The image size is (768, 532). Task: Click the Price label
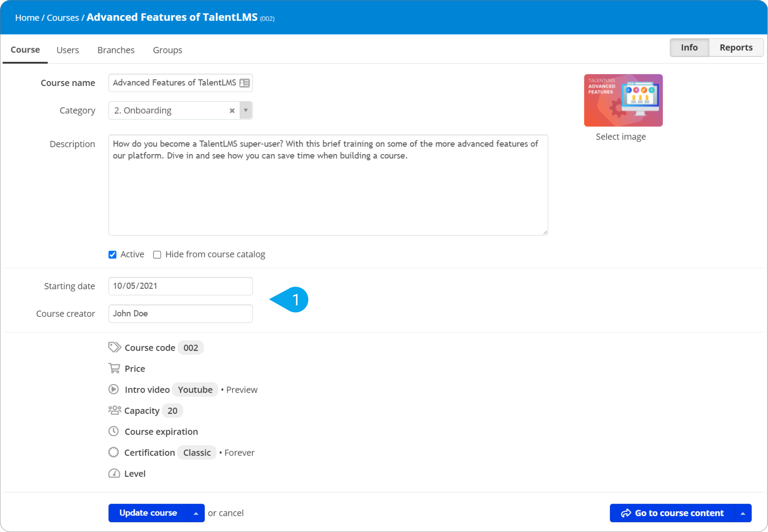tap(135, 369)
